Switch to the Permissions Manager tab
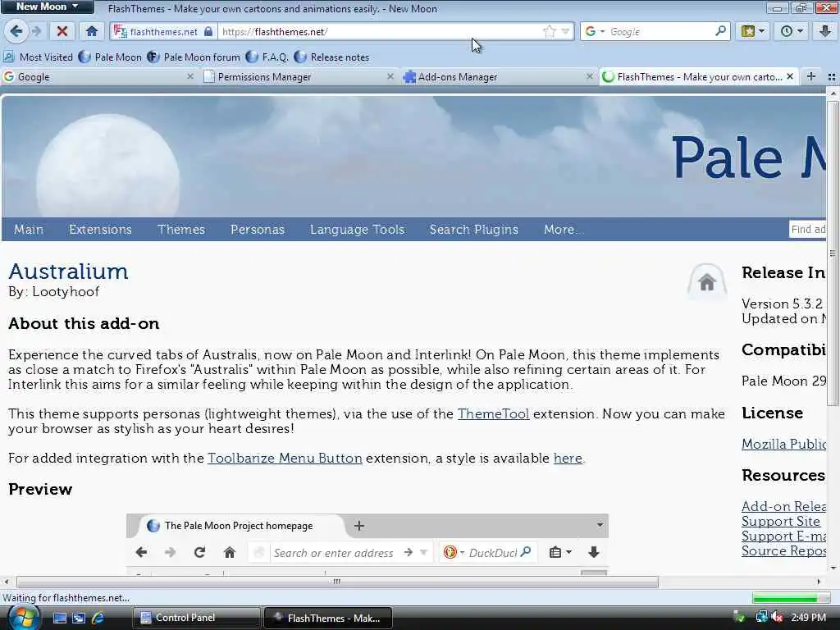This screenshot has width=840, height=630. pyautogui.click(x=297, y=76)
